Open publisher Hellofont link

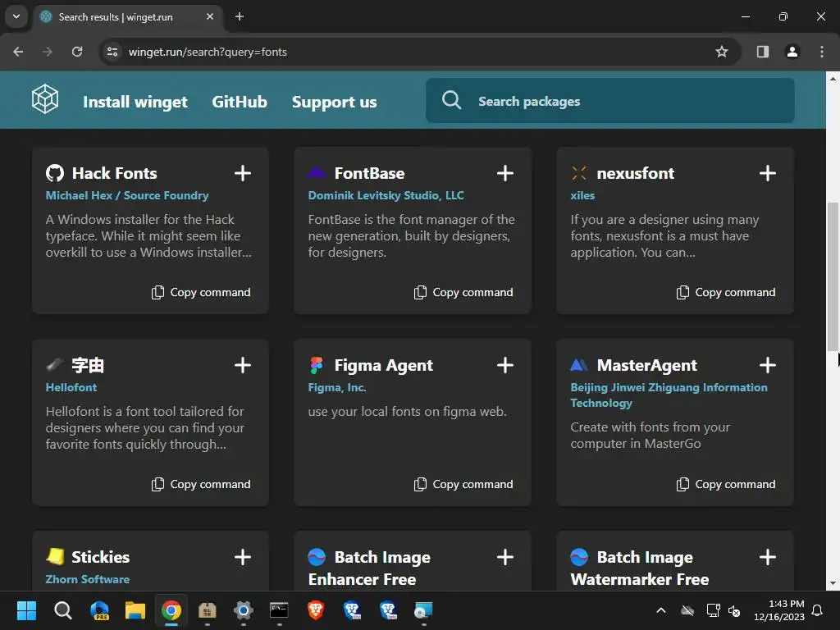point(71,387)
